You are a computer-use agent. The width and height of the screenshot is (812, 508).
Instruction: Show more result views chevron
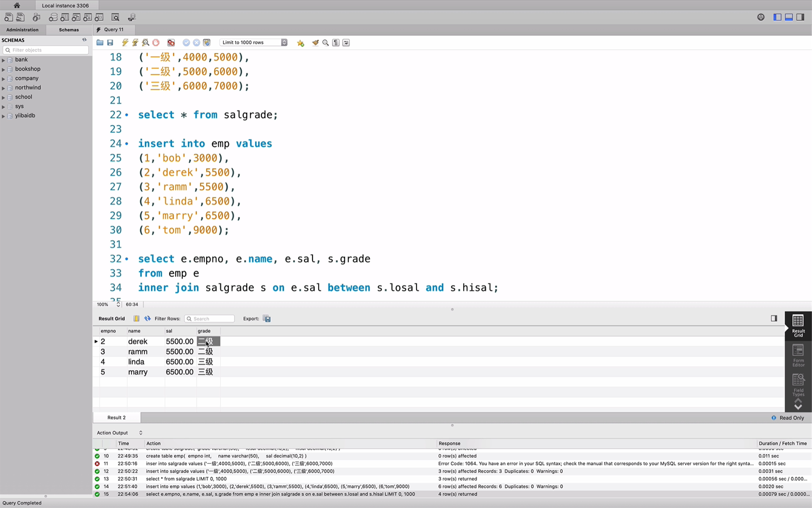(798, 407)
